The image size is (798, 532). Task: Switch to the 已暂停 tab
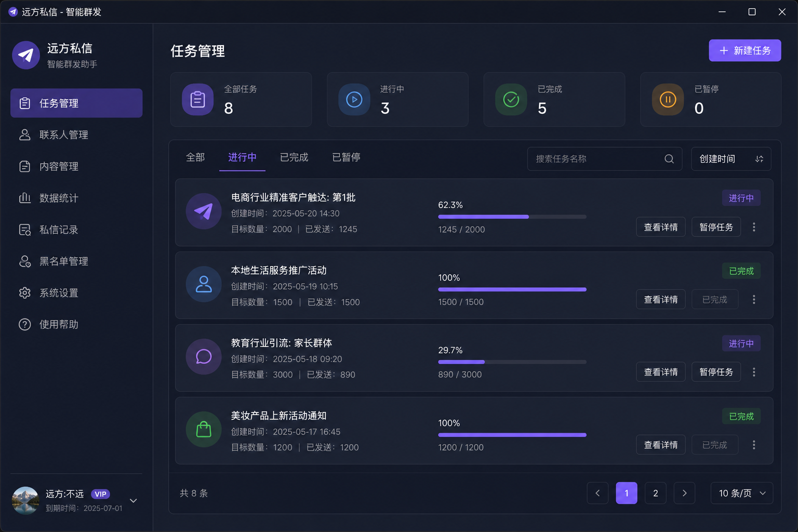tap(346, 157)
